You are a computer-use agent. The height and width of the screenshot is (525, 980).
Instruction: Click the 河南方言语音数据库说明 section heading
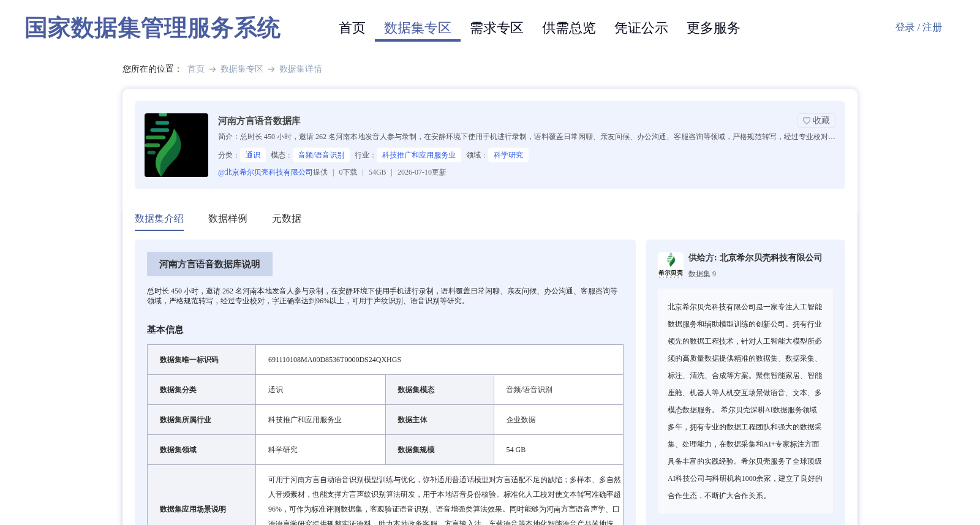[x=209, y=264]
